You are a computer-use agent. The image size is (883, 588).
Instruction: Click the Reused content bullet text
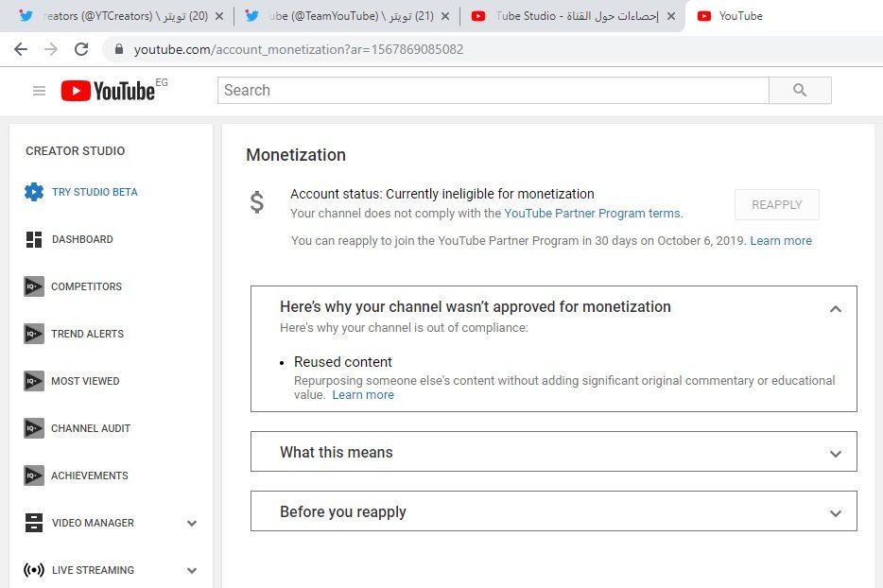point(343,362)
